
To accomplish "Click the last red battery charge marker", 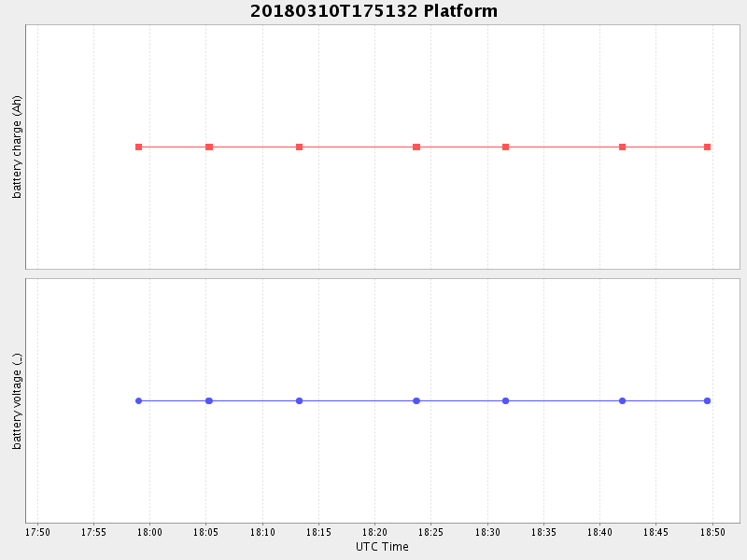I will pos(707,147).
